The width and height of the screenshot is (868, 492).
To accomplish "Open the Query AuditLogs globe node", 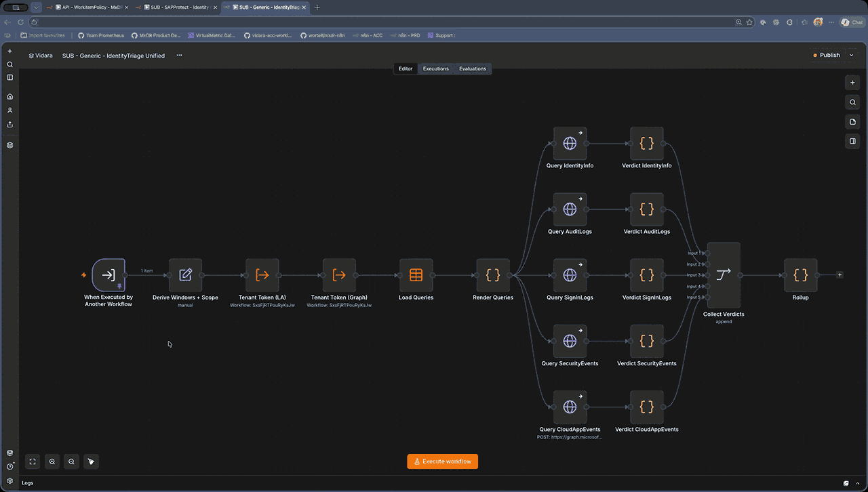I will (570, 209).
